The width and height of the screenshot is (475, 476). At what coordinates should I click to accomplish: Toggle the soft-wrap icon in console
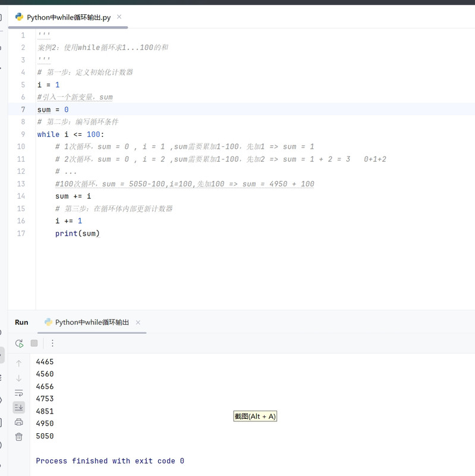point(19,393)
